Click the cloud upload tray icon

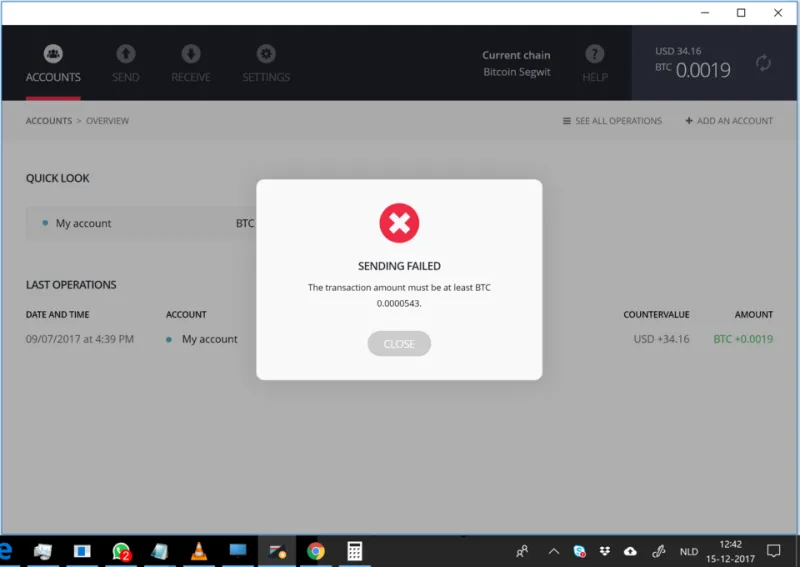coord(630,551)
